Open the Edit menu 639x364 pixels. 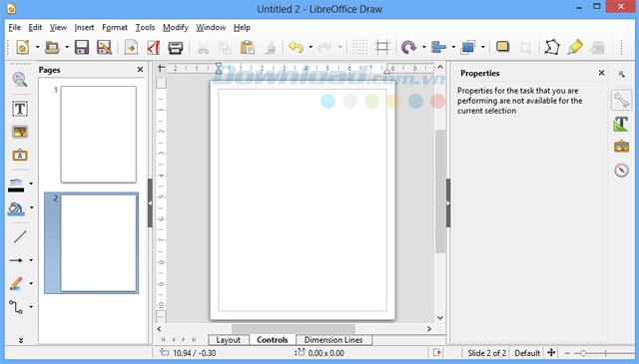[x=35, y=27]
